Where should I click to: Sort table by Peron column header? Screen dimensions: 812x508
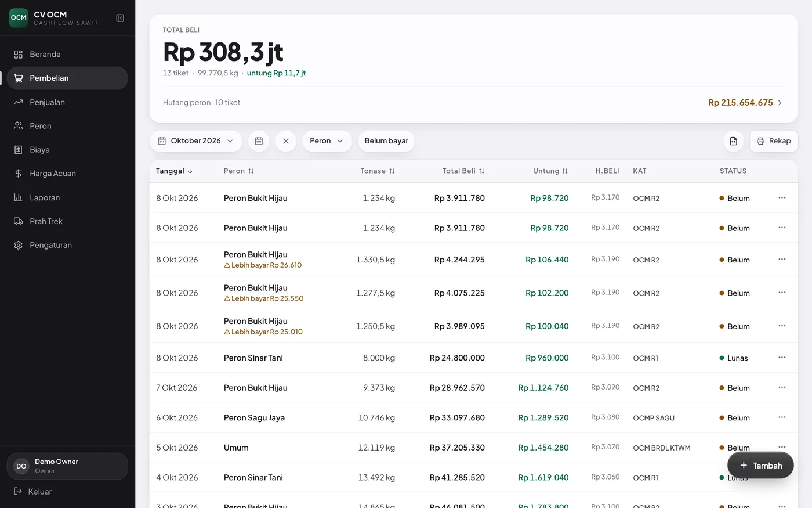pos(239,171)
